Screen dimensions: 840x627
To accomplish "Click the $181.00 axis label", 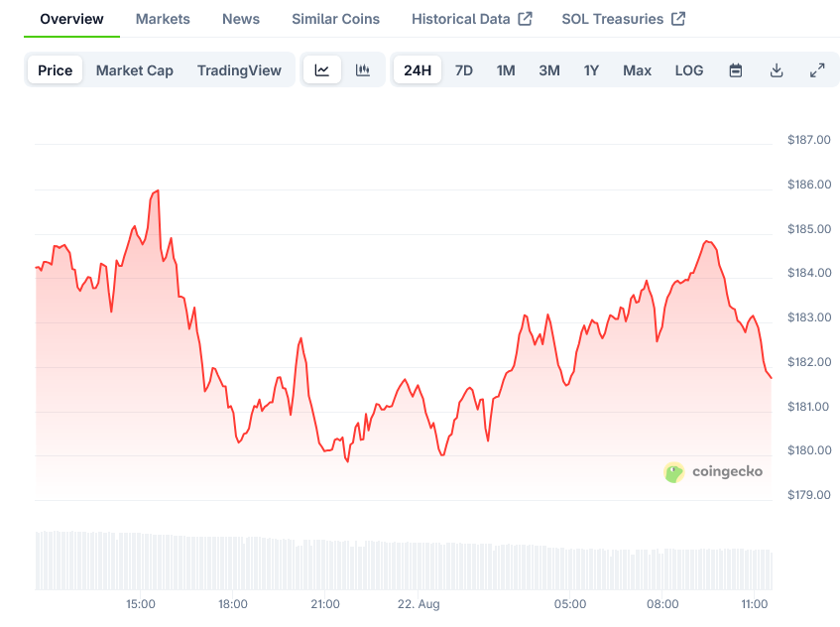I will click(808, 406).
